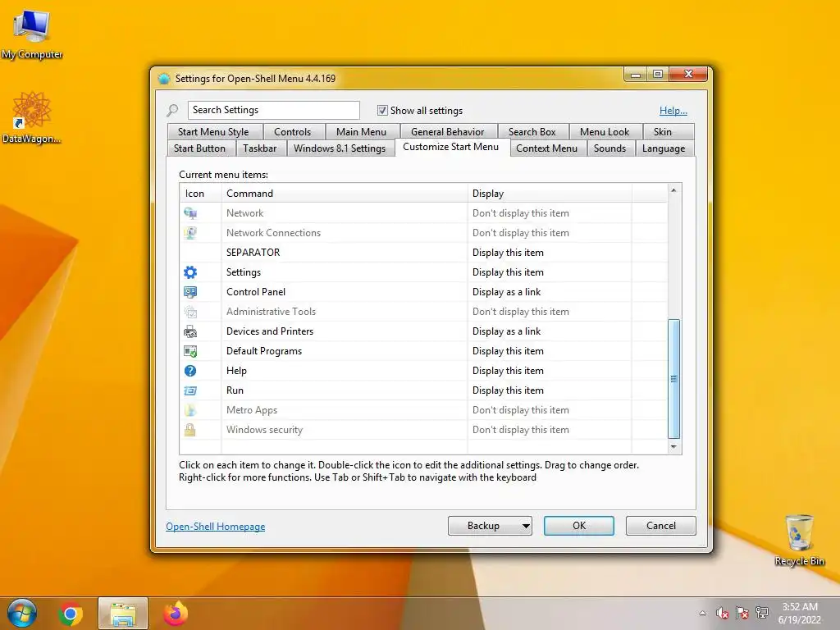This screenshot has width=840, height=630.
Task: Change SEPARATOR display setting value
Action: (508, 253)
